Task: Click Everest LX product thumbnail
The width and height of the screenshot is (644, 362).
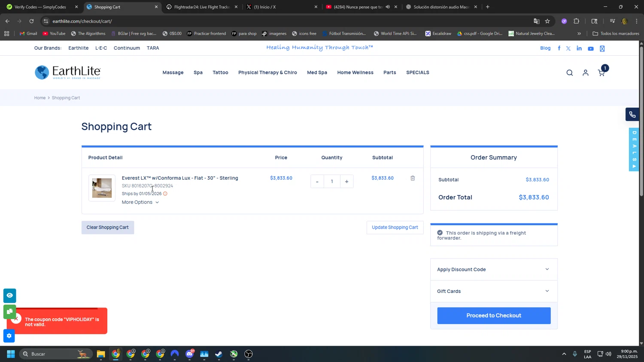Action: (x=102, y=188)
